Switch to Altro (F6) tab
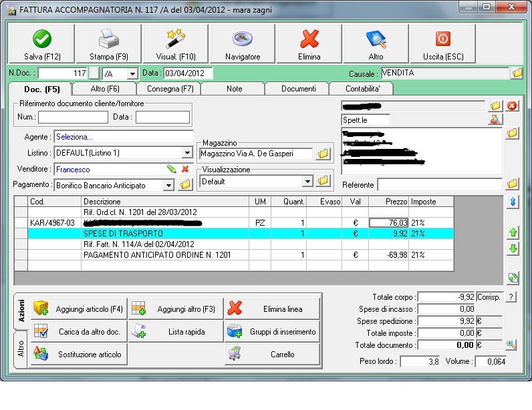This screenshot has width=532, height=410. [105, 89]
